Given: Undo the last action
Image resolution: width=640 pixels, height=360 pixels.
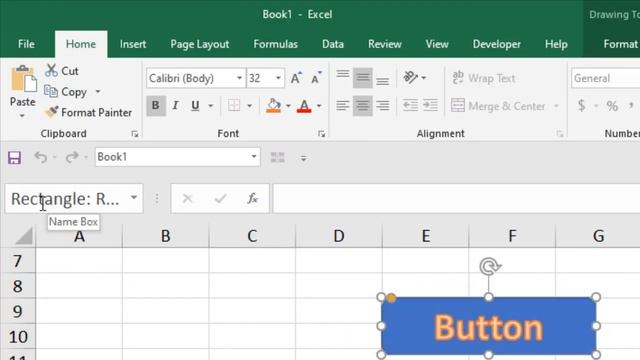Looking at the screenshot, I should click(x=40, y=157).
